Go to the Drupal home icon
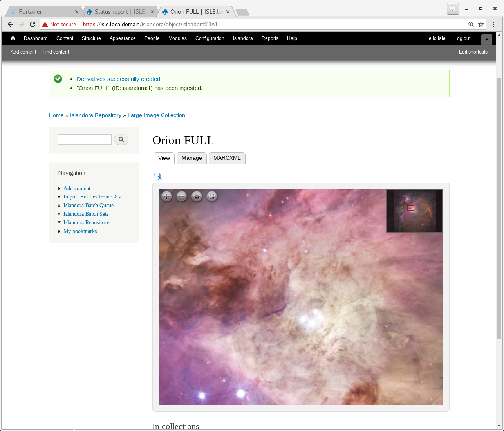The height and width of the screenshot is (431, 504). tap(13, 38)
